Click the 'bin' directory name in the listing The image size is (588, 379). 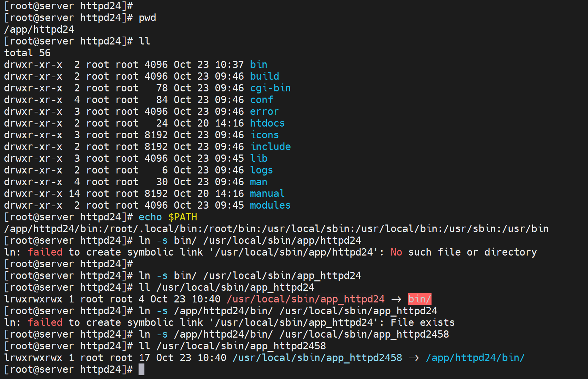[x=258, y=64]
